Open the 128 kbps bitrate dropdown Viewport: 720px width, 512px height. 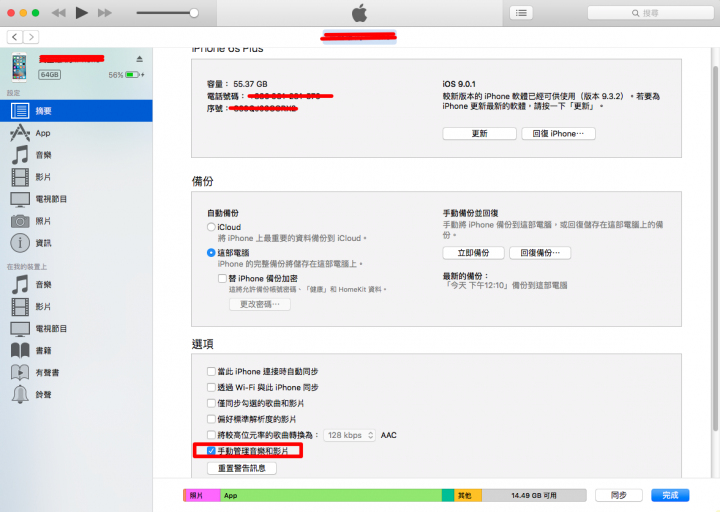[x=350, y=435]
